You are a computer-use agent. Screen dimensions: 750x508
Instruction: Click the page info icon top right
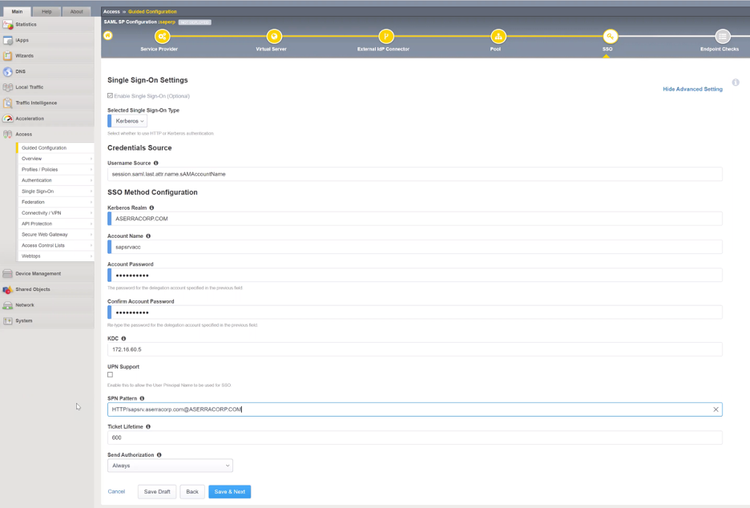(x=736, y=82)
